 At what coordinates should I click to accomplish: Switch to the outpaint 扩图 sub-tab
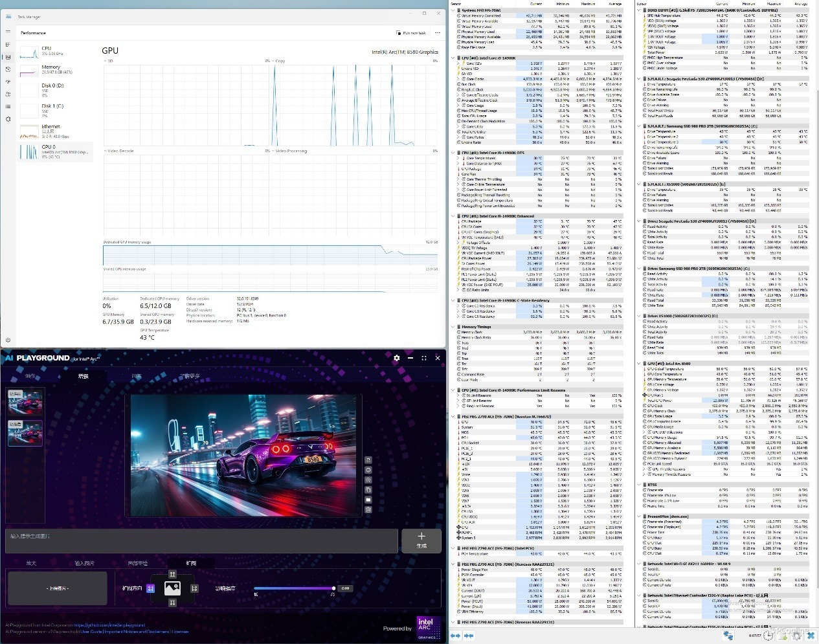[x=191, y=563]
